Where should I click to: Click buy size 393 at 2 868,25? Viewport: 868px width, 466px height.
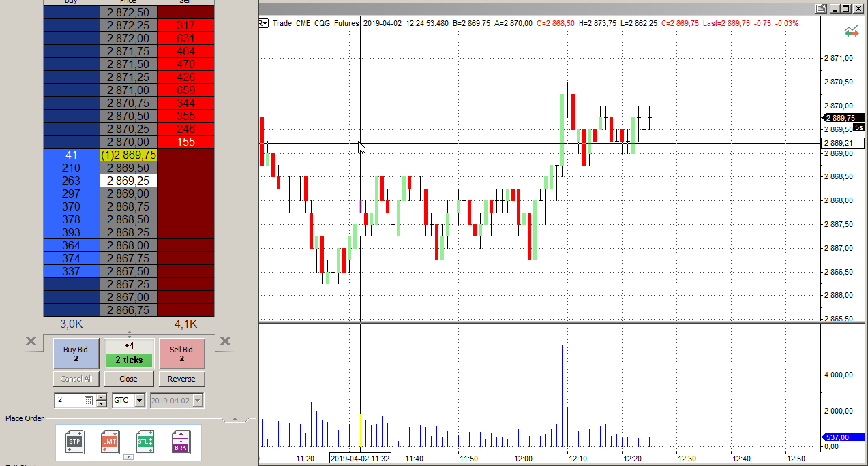pyautogui.click(x=71, y=232)
